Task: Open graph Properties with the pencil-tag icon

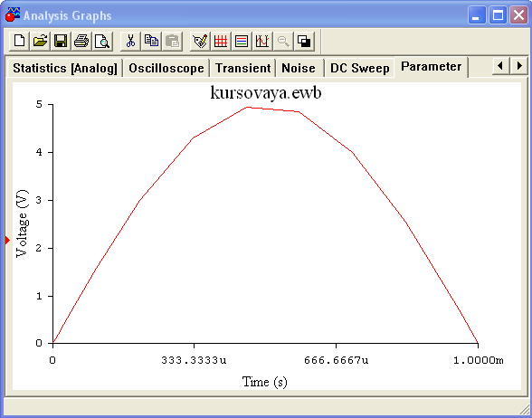Action: 200,42
